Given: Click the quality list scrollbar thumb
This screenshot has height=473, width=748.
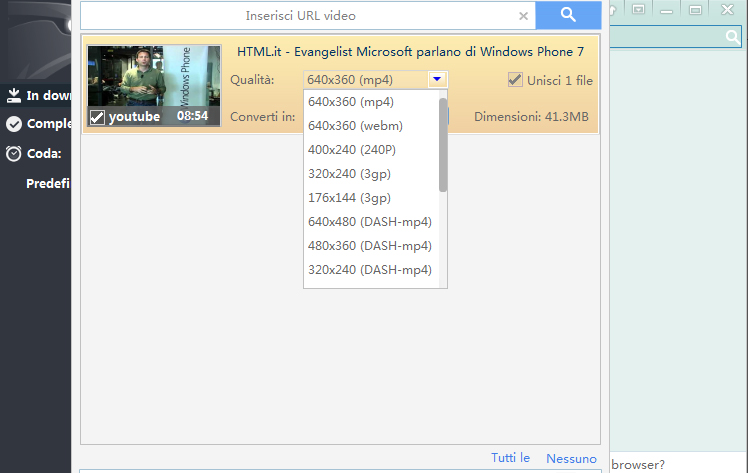Looking at the screenshot, I should pyautogui.click(x=443, y=145).
